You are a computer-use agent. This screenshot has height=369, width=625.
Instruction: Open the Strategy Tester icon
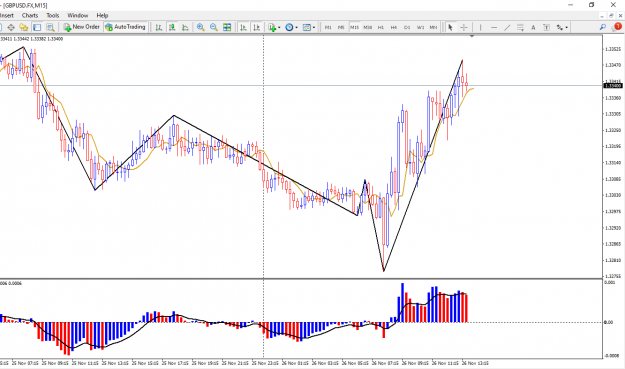[50, 27]
